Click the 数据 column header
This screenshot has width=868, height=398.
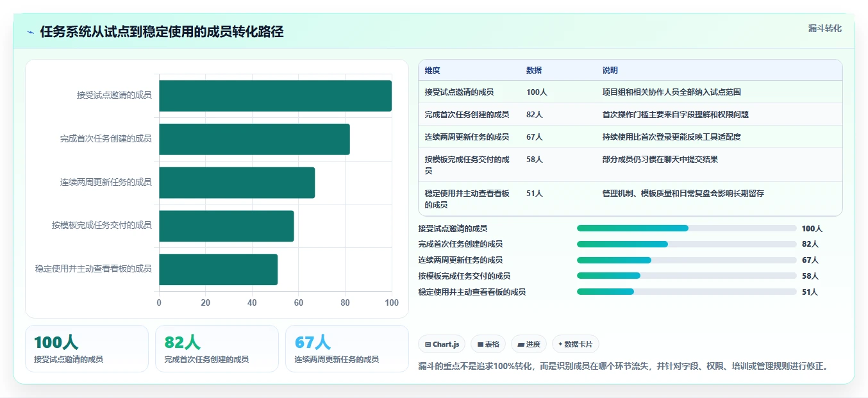(x=534, y=70)
